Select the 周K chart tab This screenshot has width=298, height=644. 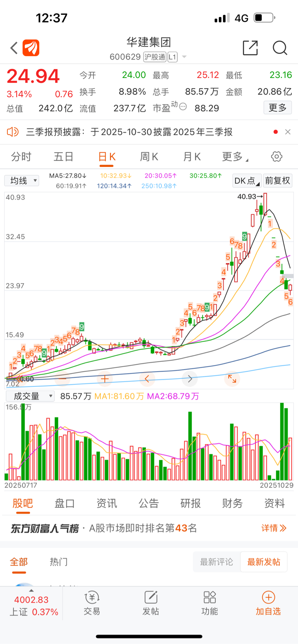point(149,157)
